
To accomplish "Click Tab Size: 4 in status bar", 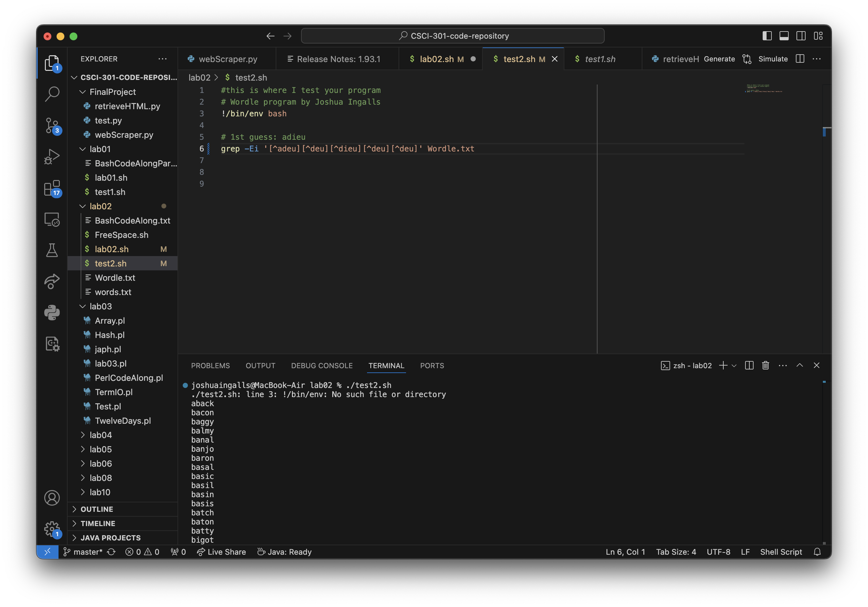I will 676,552.
